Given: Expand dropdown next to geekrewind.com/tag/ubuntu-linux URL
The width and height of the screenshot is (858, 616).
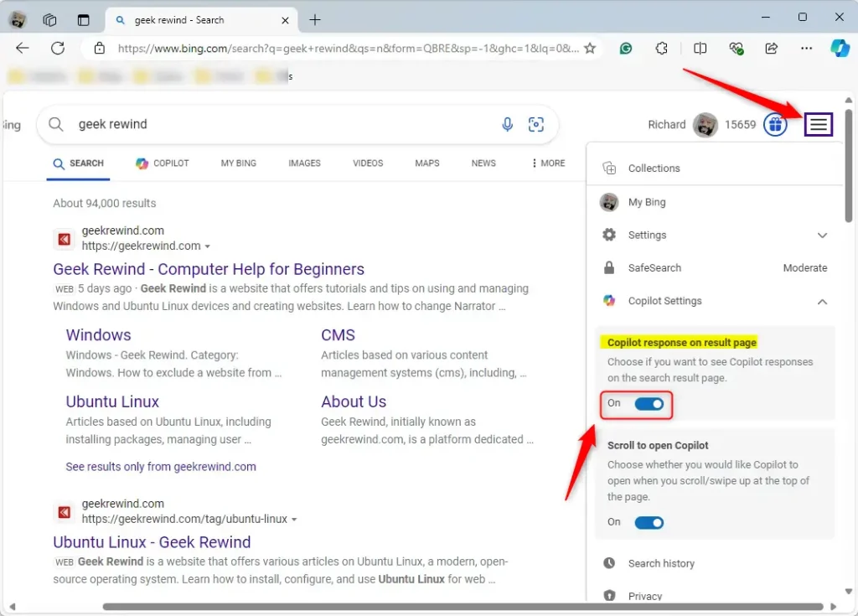Looking at the screenshot, I should [294, 519].
